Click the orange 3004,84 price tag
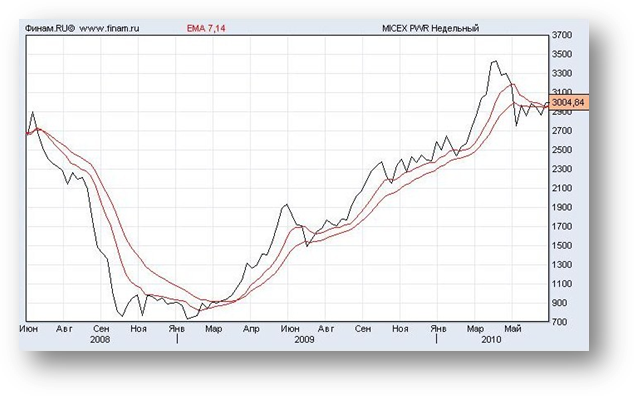The width and height of the screenshot is (634, 396). tap(569, 102)
